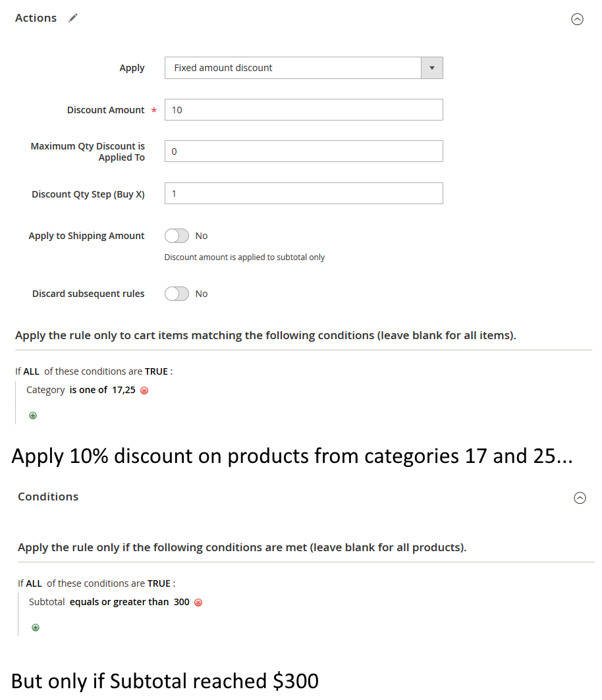Open the Apply discount type dropdown
602x700 pixels.
303,68
